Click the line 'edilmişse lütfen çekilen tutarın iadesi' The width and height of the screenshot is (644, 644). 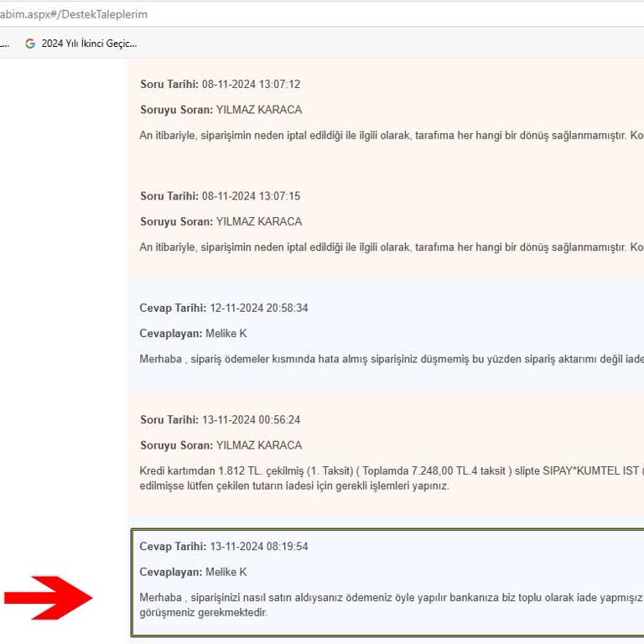pos(294,486)
